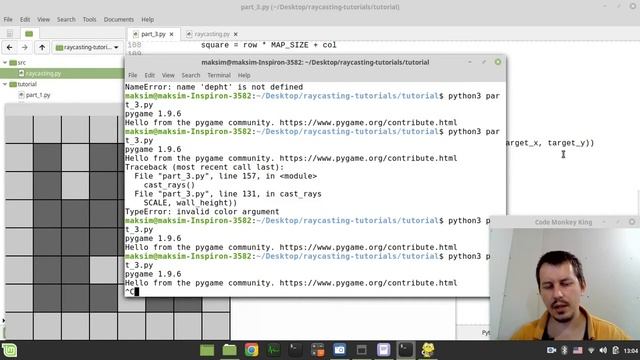Open the Bluetooth tray icon
The height and width of the screenshot is (360, 640).
coord(564,350)
